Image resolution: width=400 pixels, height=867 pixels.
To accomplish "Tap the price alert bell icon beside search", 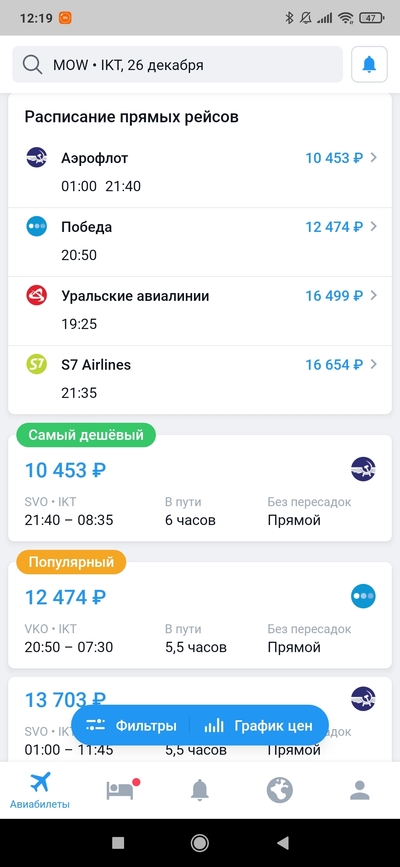I will (x=369, y=65).
